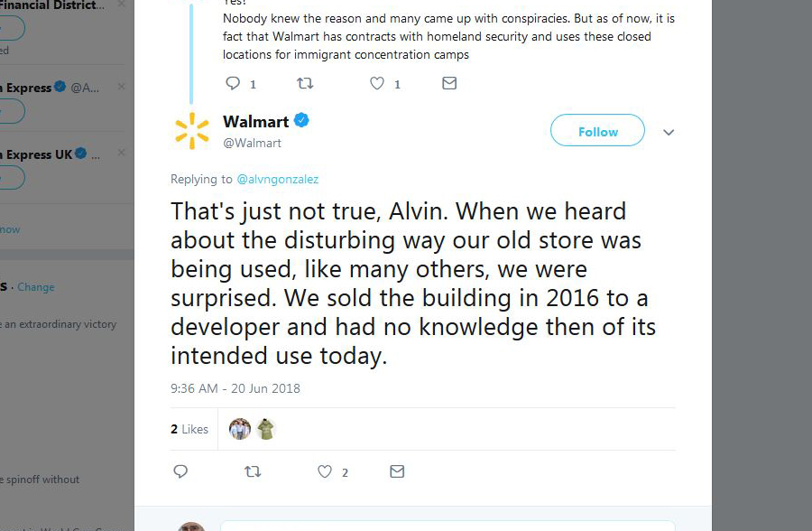Click the envelope icon under the top tweet

[449, 83]
